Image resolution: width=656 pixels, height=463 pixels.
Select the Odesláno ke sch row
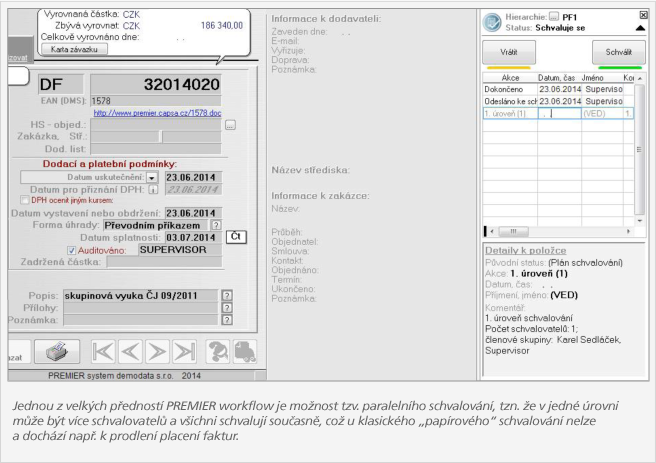559,101
